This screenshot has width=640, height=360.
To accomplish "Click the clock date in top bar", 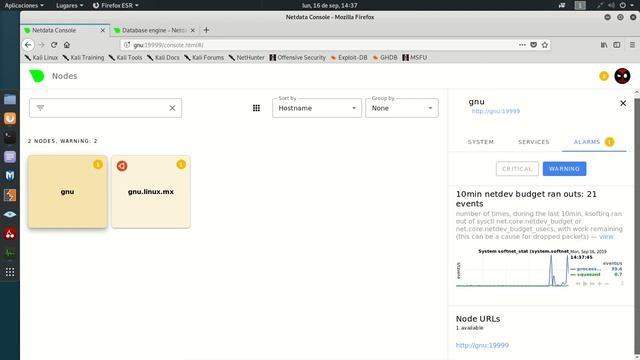I will pyautogui.click(x=329, y=5).
